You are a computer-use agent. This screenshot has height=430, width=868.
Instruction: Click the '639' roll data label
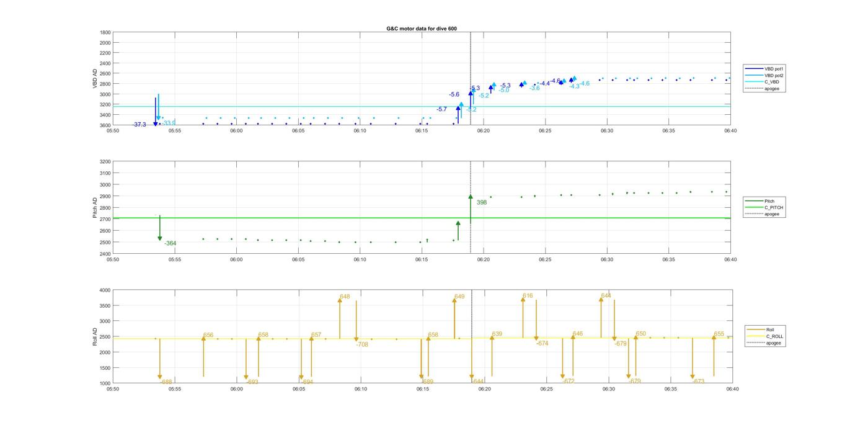pyautogui.click(x=497, y=334)
